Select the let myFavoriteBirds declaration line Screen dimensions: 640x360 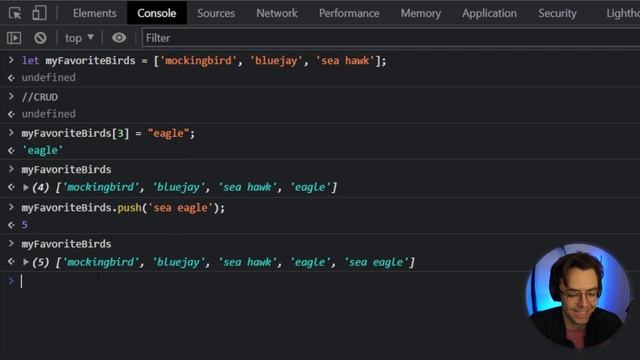204,61
